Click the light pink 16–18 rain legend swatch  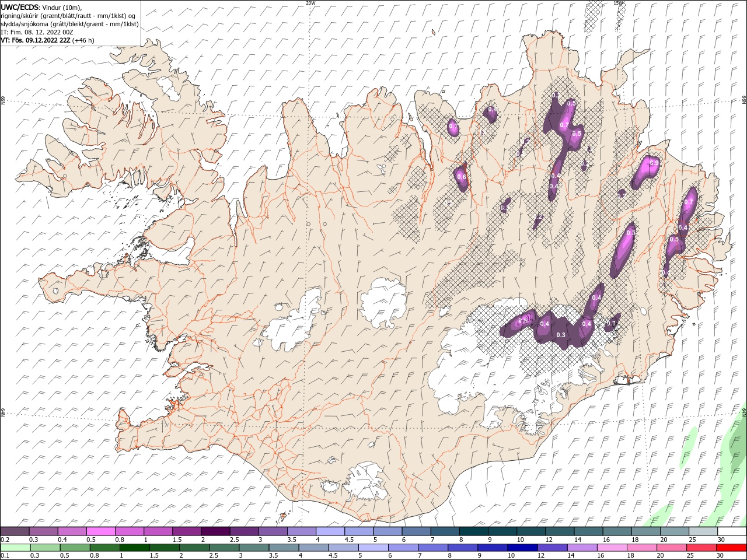(611, 548)
